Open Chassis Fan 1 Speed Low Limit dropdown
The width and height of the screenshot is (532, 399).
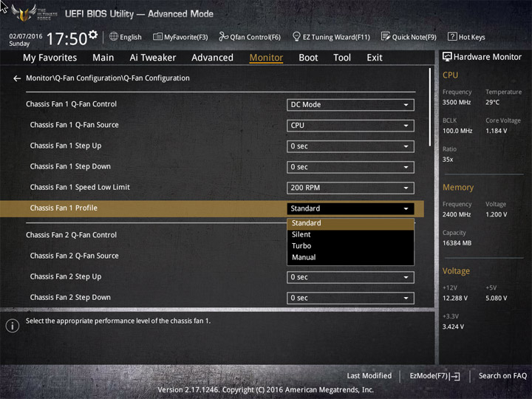(x=350, y=188)
